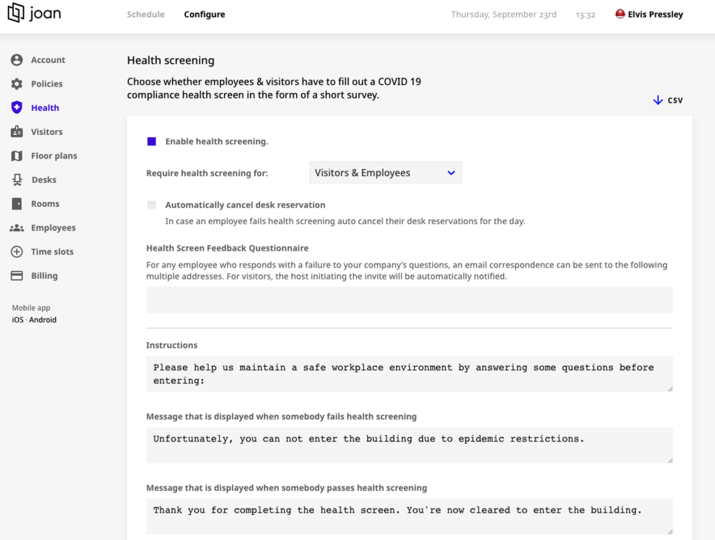Open the Elvis Pressley user menu
The image size is (715, 540).
pos(649,14)
